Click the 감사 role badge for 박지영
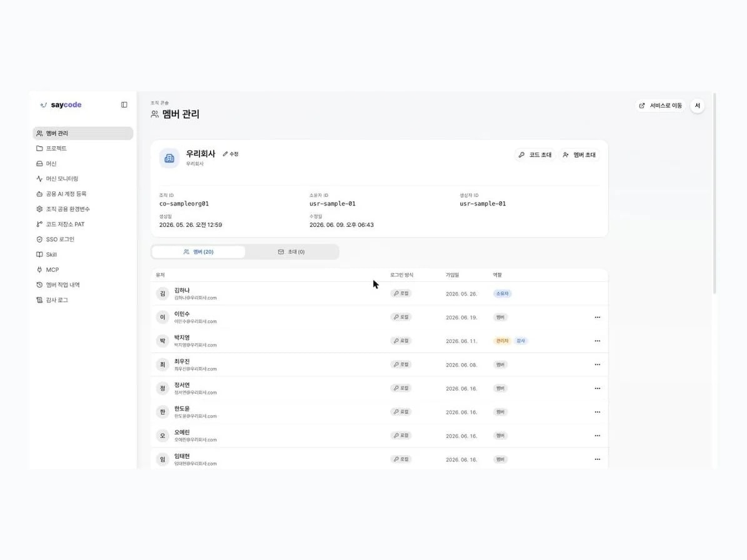This screenshot has height=560, width=747. 521,341
